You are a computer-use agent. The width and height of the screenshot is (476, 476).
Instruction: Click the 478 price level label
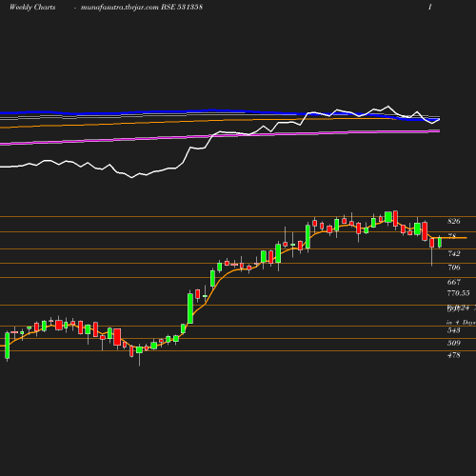pyautogui.click(x=454, y=355)
